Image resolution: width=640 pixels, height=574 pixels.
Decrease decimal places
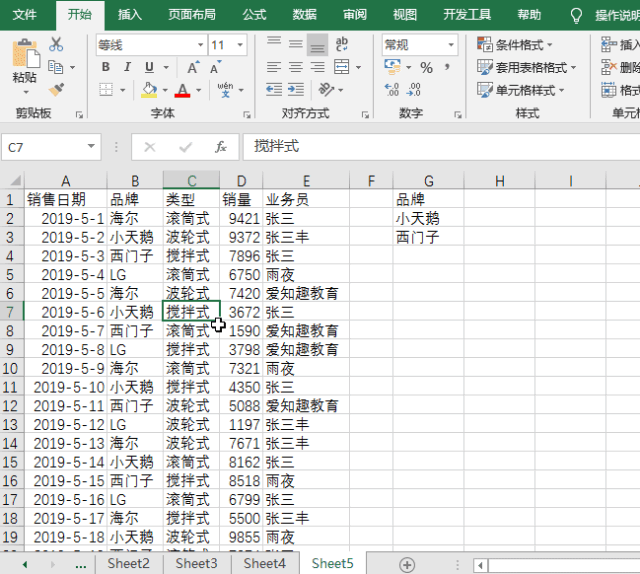(x=413, y=89)
